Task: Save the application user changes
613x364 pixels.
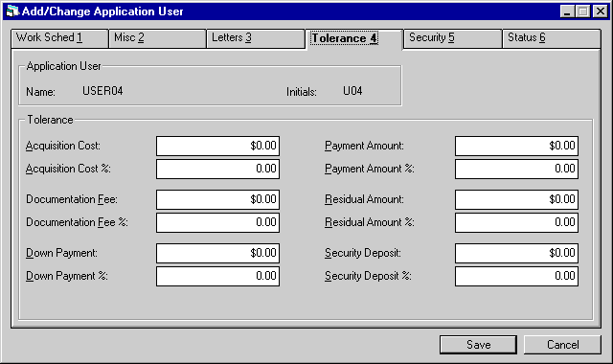Action: tap(478, 345)
